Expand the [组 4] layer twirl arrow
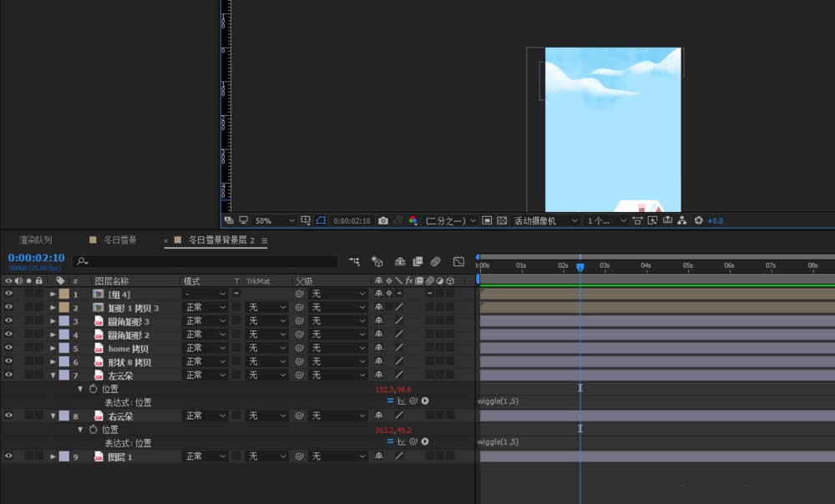 (x=53, y=294)
